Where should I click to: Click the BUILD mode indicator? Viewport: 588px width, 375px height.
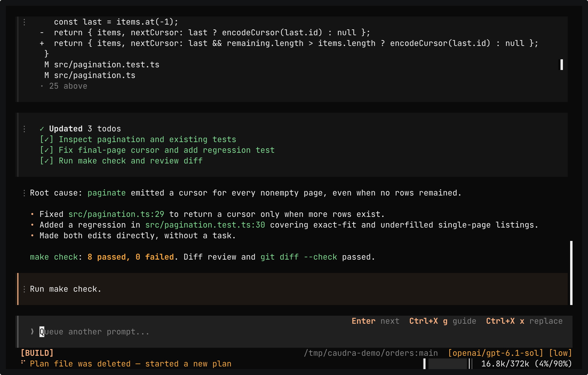[37, 353]
